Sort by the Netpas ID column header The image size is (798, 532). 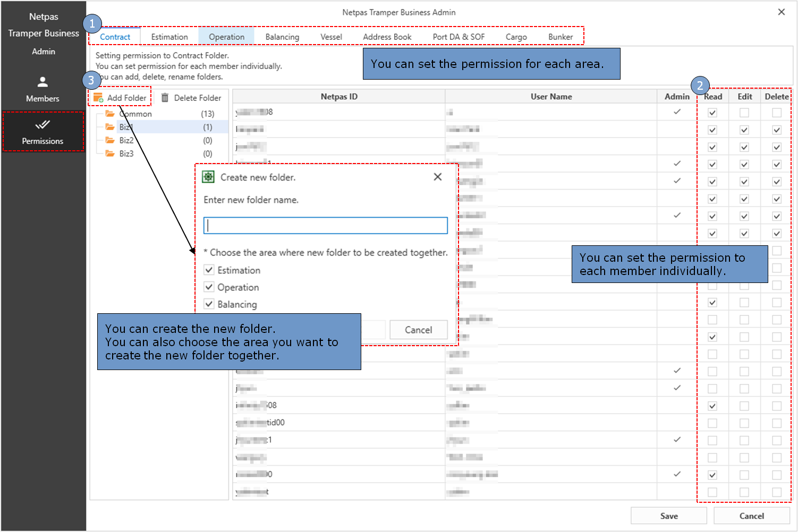[338, 96]
